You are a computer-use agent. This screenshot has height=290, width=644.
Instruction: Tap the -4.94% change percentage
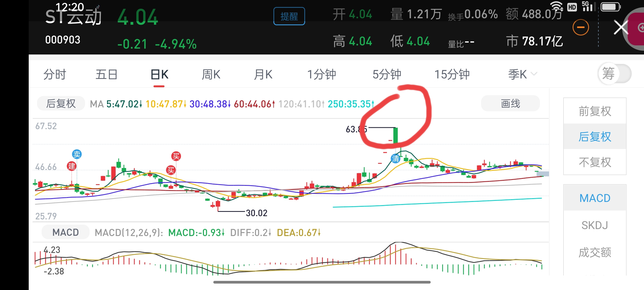point(176,44)
